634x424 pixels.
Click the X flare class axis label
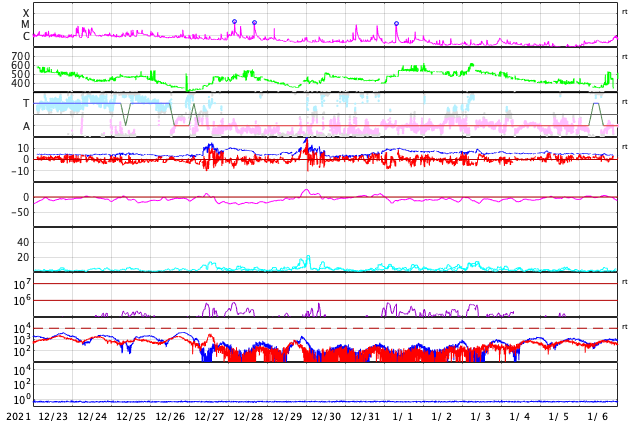tap(26, 13)
